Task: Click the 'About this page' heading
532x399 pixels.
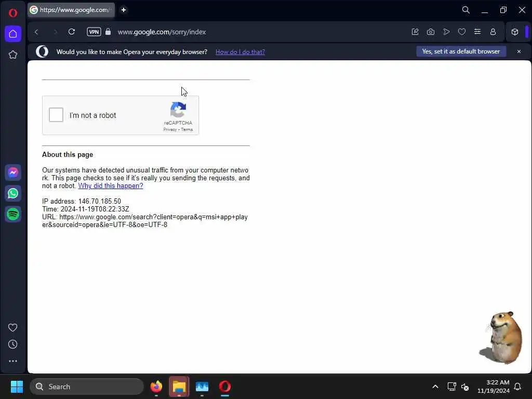Action: point(68,154)
